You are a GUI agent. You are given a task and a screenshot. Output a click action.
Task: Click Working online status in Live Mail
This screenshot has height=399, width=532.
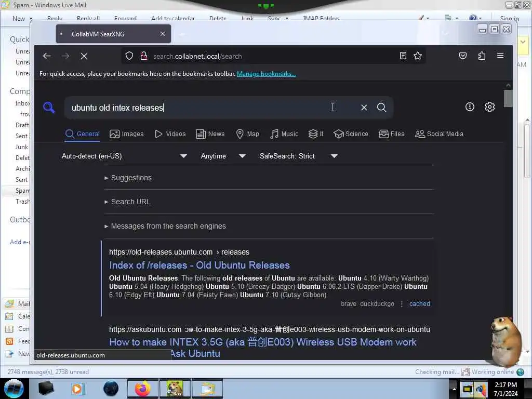tap(493, 372)
